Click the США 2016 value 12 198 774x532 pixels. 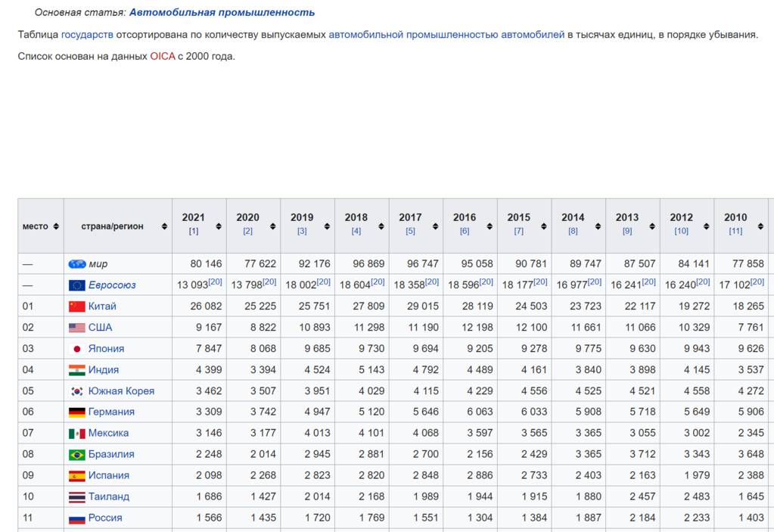477,328
